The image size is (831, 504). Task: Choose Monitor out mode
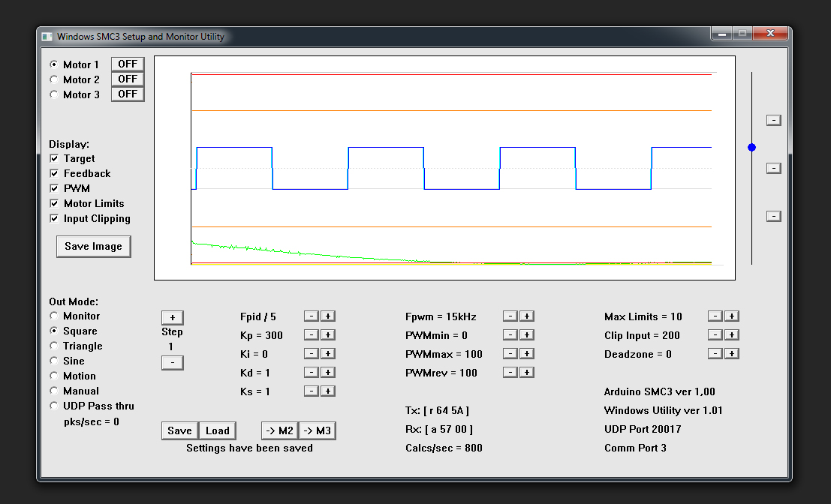53,316
